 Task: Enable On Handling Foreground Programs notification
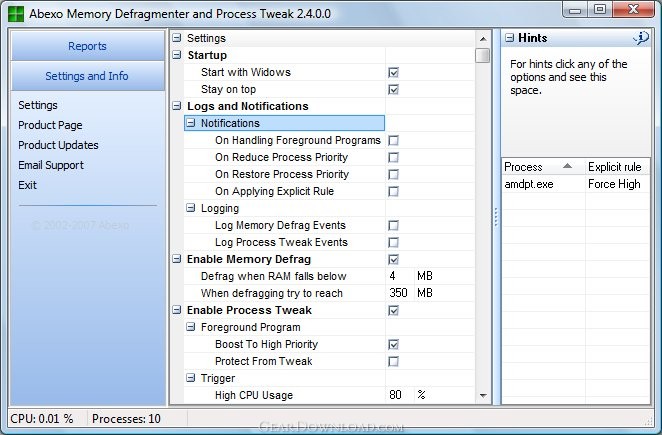click(x=393, y=140)
